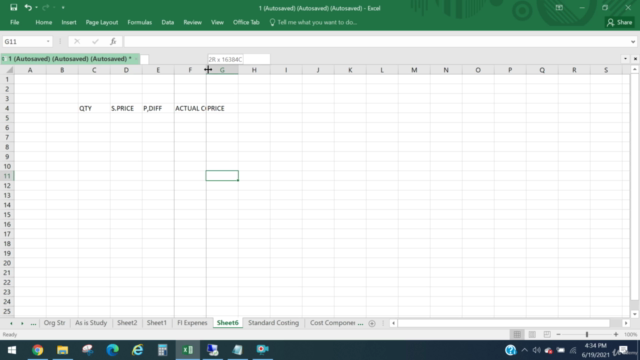Click the horizontal scrollbar left arrow
Image resolution: width=640 pixels, height=360 pixels.
(x=393, y=323)
